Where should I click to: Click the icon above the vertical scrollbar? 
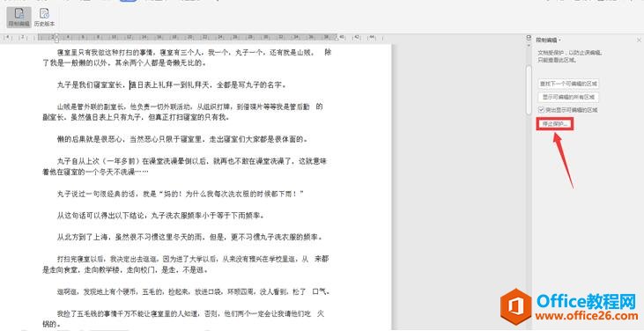529,37
